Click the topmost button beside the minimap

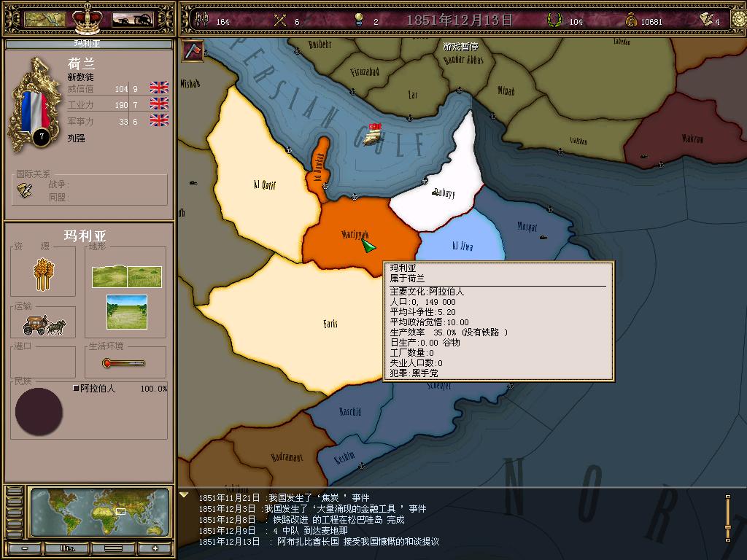click(15, 491)
